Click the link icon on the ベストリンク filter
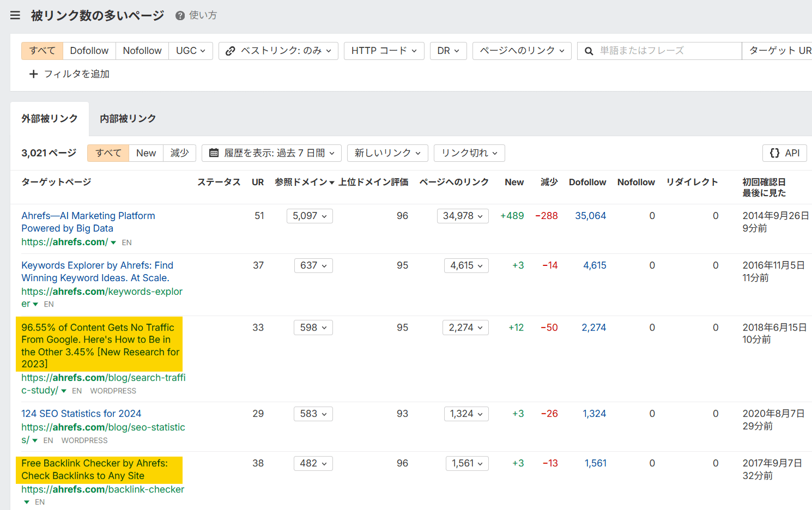 231,51
